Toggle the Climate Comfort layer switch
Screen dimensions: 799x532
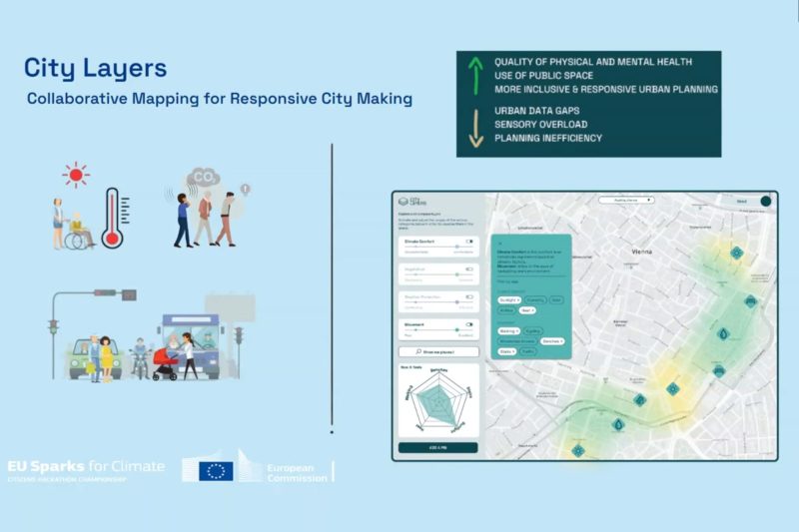[468, 242]
